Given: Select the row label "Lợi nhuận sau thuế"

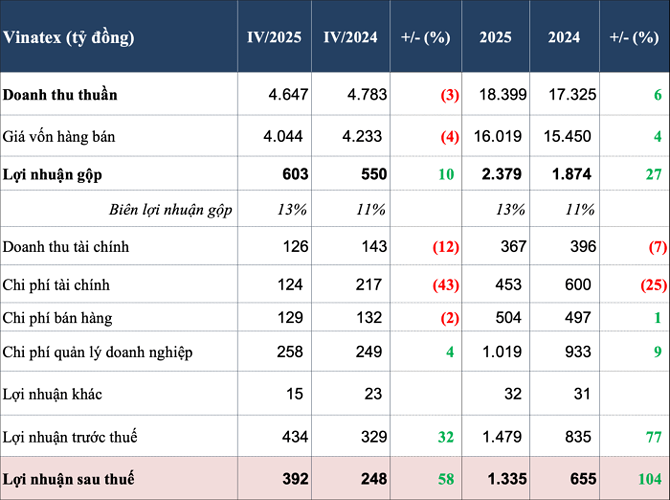Looking at the screenshot, I should coord(68,479).
